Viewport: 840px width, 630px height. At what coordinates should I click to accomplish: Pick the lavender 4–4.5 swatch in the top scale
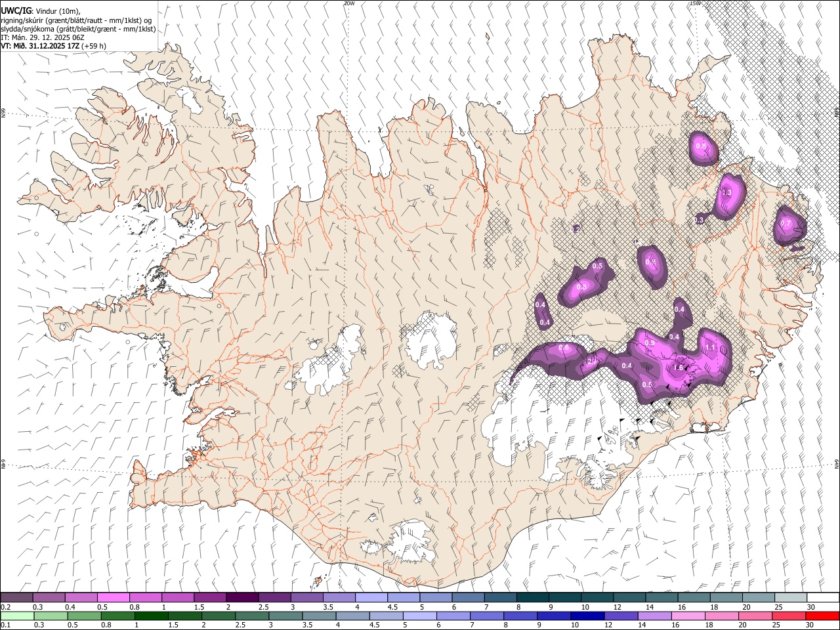pyautogui.click(x=370, y=597)
